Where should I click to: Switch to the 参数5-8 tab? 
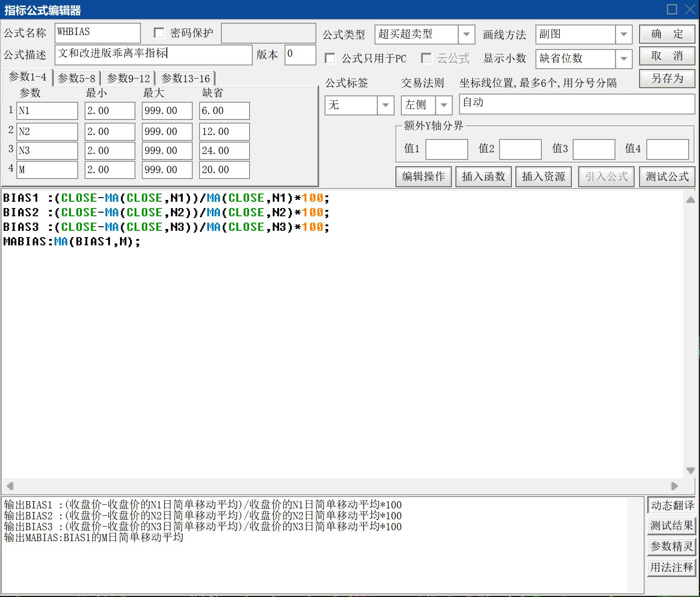coord(76,79)
